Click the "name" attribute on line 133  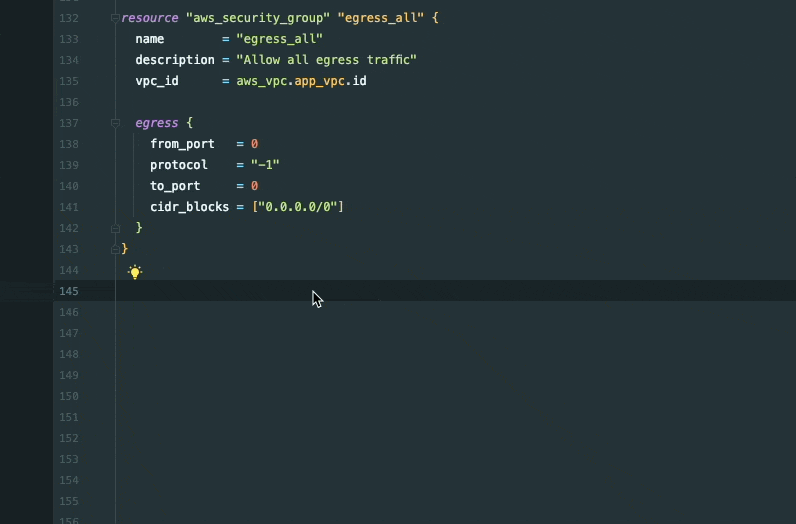[x=150, y=39]
